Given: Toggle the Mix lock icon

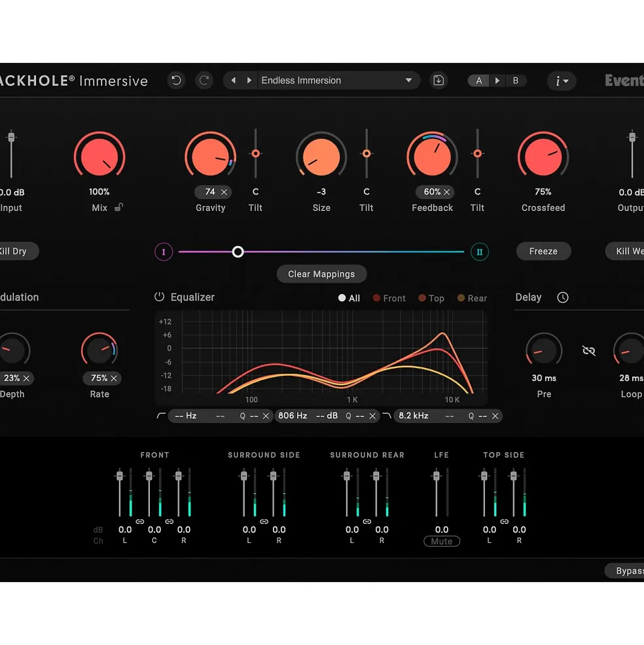Looking at the screenshot, I should [x=119, y=207].
